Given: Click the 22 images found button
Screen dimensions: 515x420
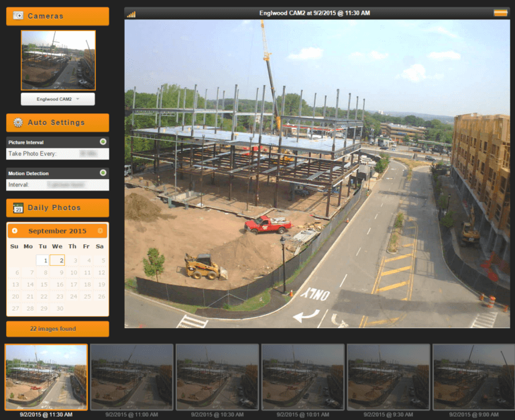Looking at the screenshot, I should point(58,329).
